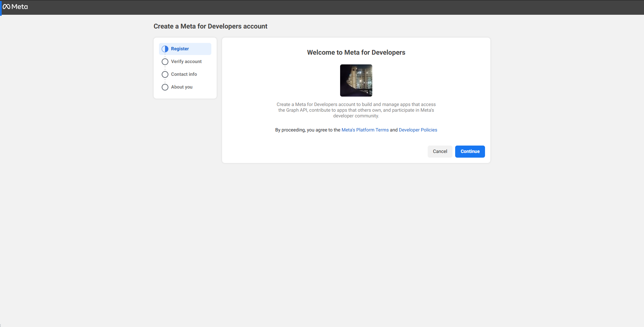Click the Contact info step circle
Image resolution: width=644 pixels, height=327 pixels.
(x=165, y=74)
